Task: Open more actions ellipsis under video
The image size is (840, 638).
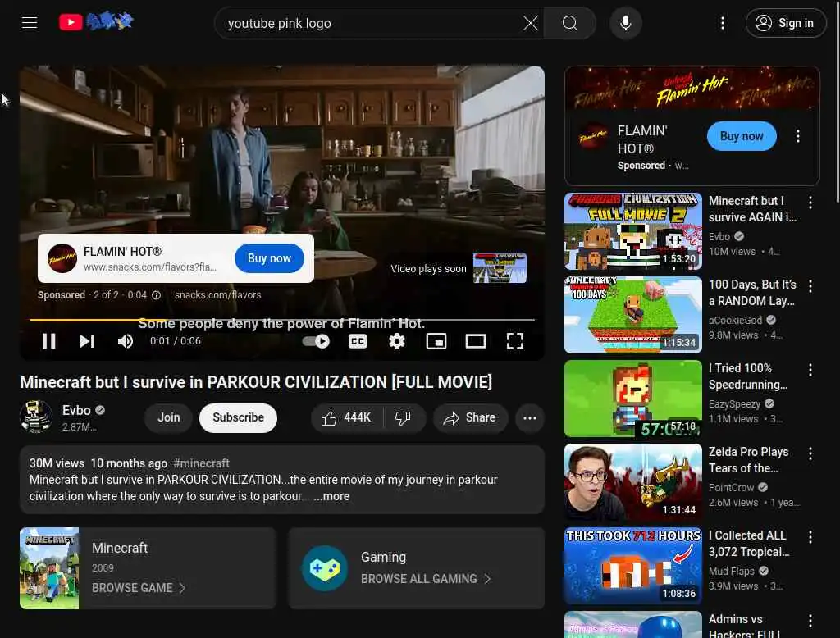Action: pyautogui.click(x=530, y=418)
